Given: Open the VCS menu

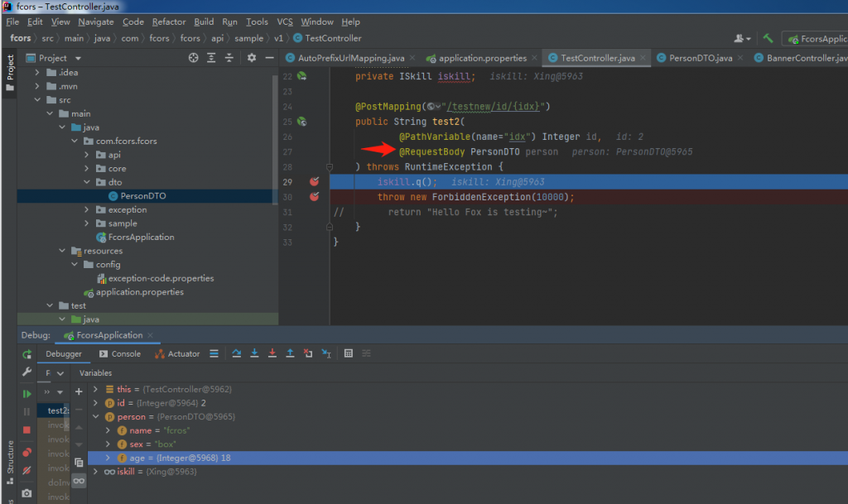Looking at the screenshot, I should [285, 22].
